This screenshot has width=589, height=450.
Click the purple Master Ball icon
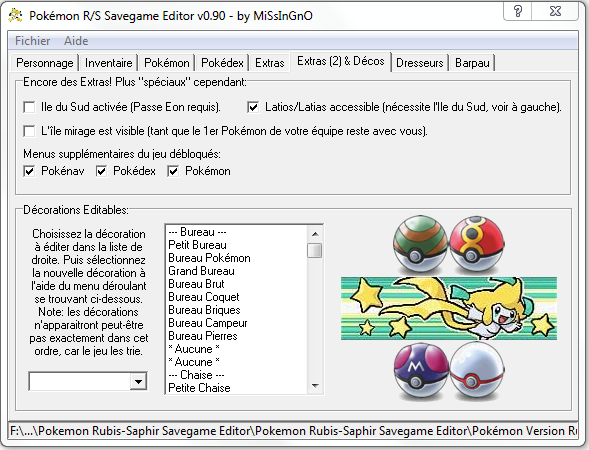point(421,370)
